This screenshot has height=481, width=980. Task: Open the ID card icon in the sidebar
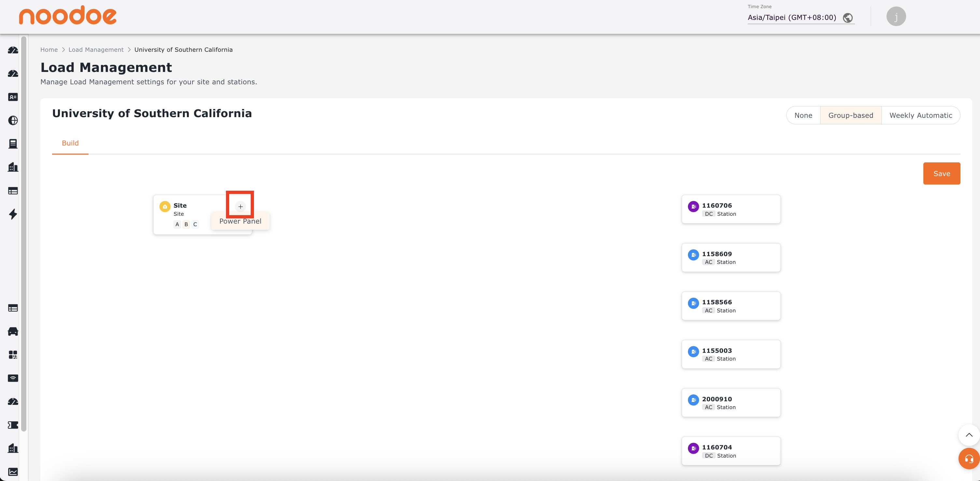click(x=13, y=97)
